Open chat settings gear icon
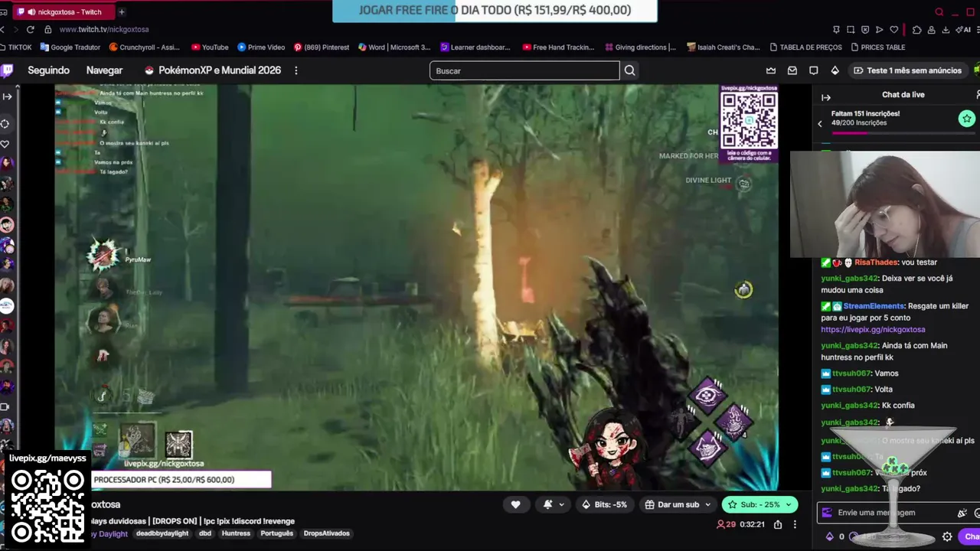This screenshot has width=980, height=551. tap(947, 536)
